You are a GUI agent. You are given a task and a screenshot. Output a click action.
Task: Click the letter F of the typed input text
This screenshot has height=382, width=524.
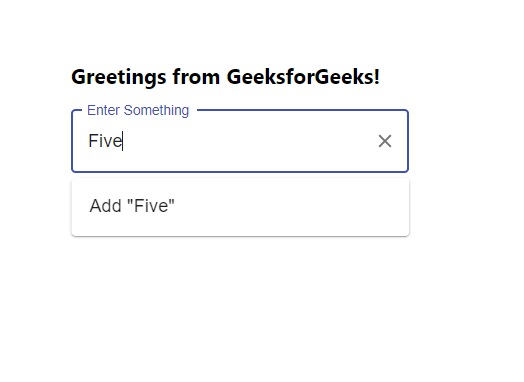pyautogui.click(x=93, y=141)
